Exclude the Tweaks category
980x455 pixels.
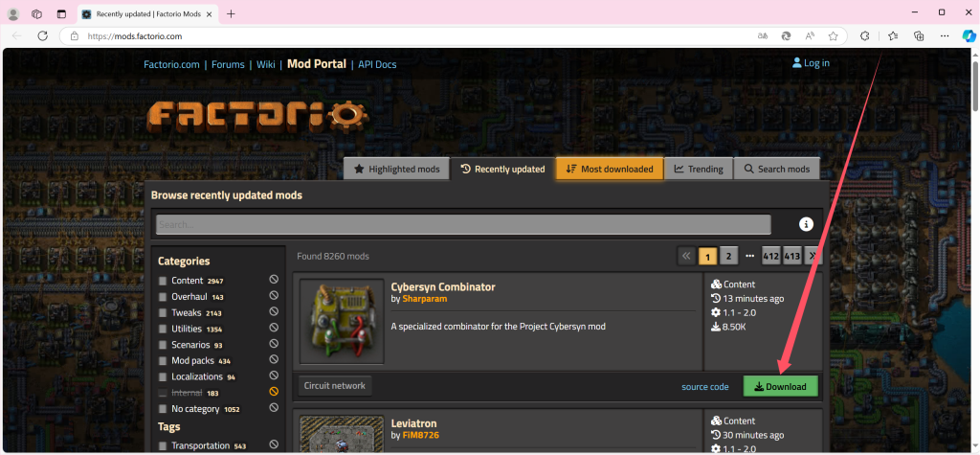click(274, 311)
